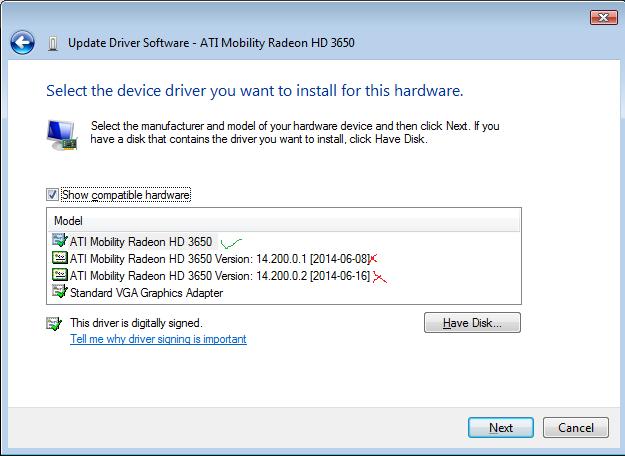Select driver Version: 14.200.0.2 [2014-06-16]
The height and width of the screenshot is (456, 625).
220,276
